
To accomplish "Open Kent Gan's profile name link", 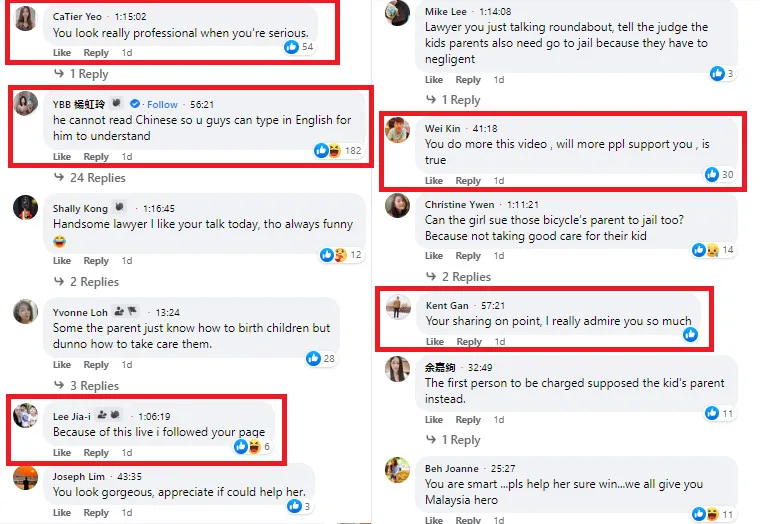I will (x=446, y=304).
